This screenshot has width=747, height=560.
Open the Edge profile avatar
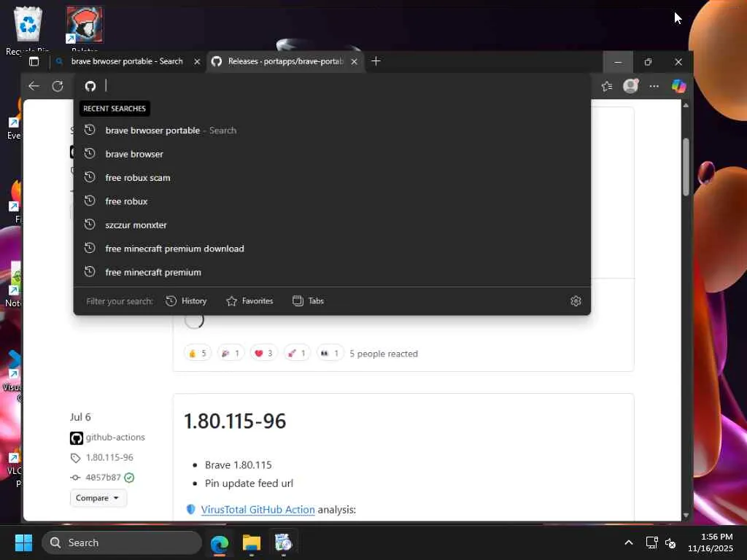pyautogui.click(x=631, y=86)
